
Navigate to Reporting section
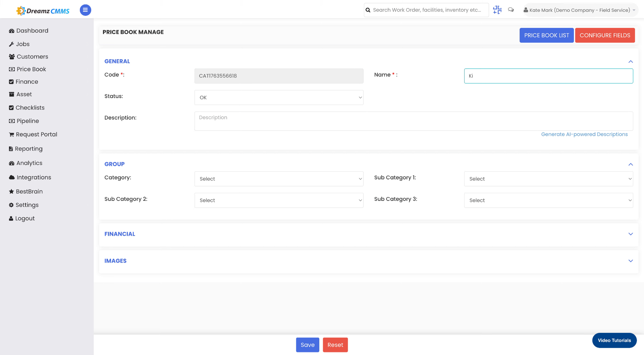point(26,149)
